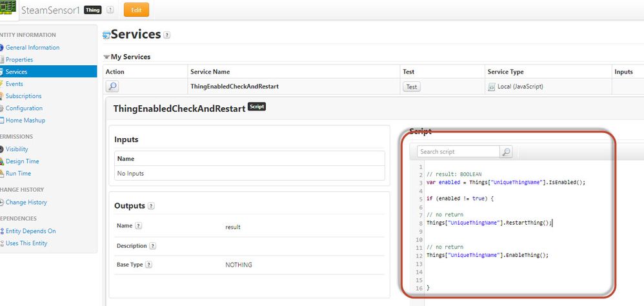Open the Properties section in sidebar

tap(19, 59)
